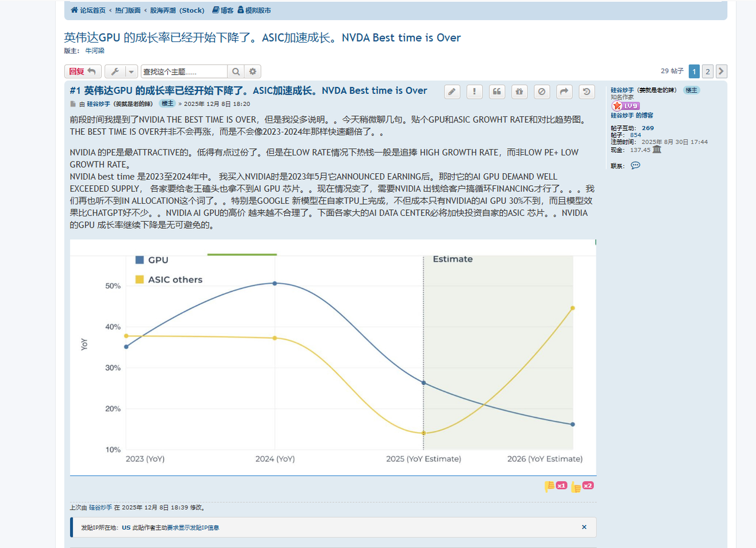Click the bank icon beside 现金
756x548 pixels.
pyautogui.click(x=657, y=150)
